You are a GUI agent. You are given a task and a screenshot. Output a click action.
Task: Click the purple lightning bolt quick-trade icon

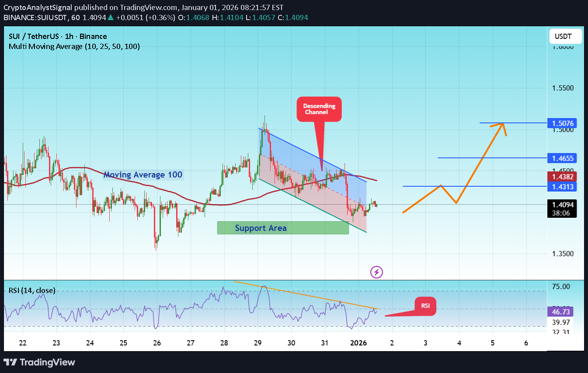coord(376,272)
